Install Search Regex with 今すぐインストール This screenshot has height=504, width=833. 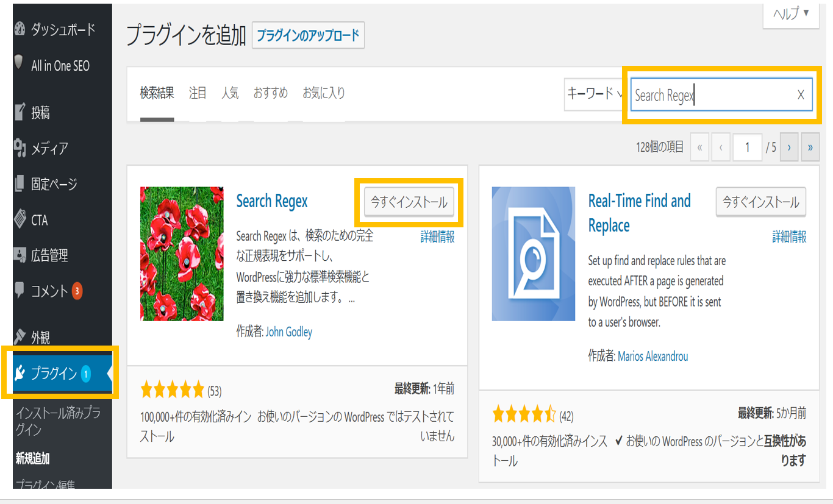409,202
